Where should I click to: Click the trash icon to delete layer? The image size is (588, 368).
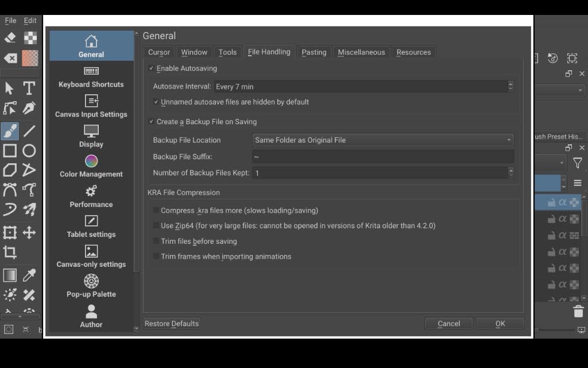(x=578, y=311)
